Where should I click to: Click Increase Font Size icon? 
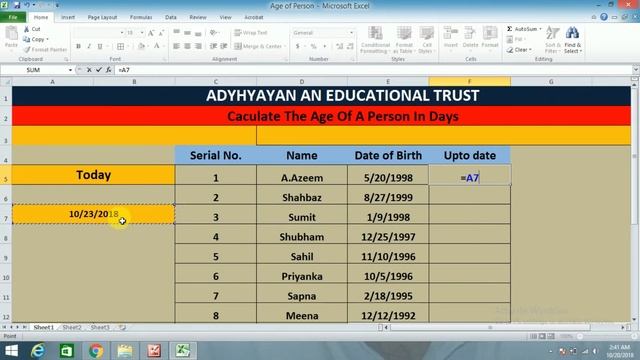point(151,33)
